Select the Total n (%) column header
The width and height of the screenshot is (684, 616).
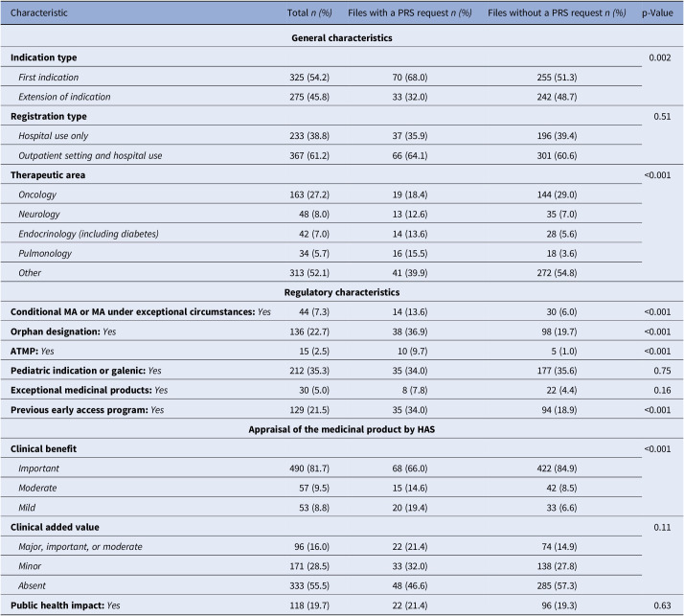[x=309, y=12]
